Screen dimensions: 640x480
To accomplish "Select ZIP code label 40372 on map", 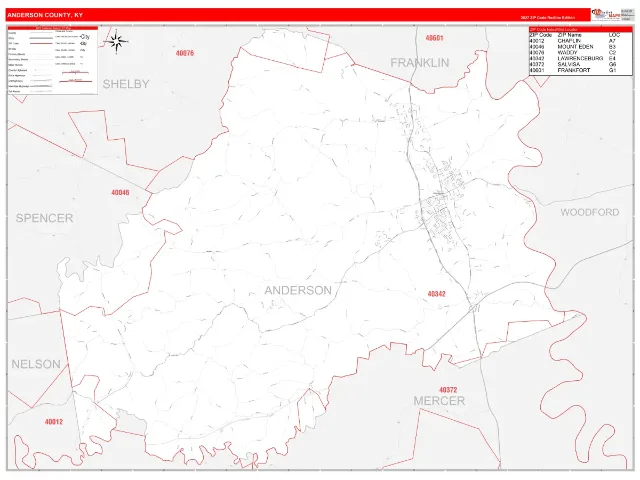I will [x=448, y=390].
